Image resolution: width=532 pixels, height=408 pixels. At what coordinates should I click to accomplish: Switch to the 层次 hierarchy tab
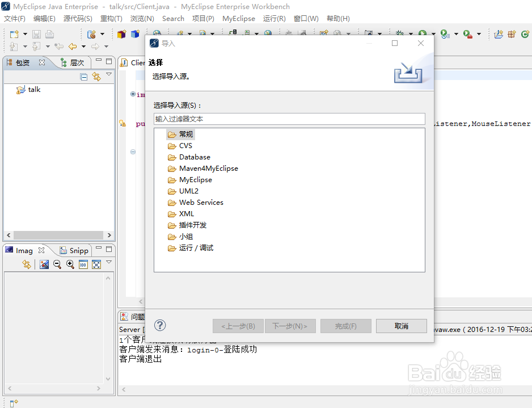click(x=72, y=62)
